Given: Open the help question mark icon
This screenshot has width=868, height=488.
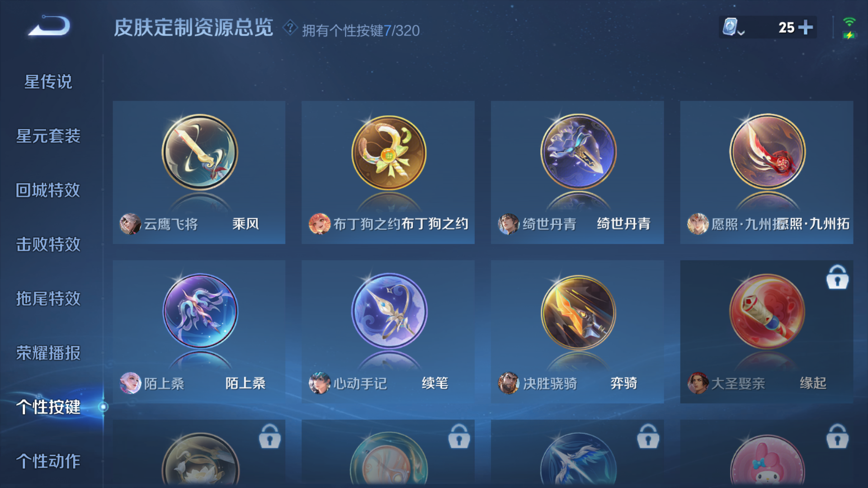Looking at the screenshot, I should [290, 28].
